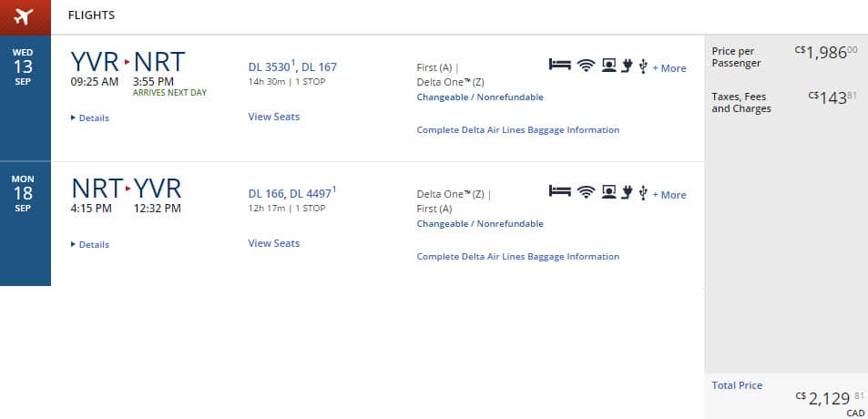Click the power outlet icon on return flight
868x419 pixels.
pyautogui.click(x=627, y=192)
